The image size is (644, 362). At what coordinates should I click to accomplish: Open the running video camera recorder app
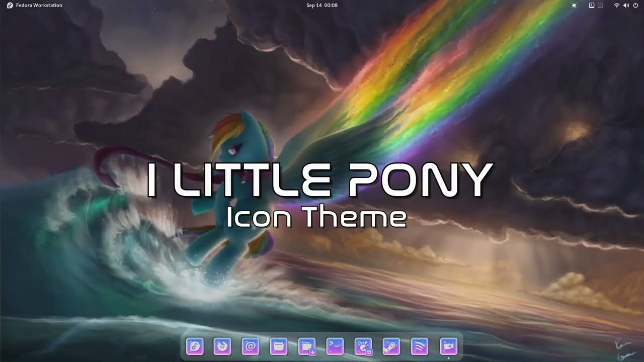(x=448, y=346)
